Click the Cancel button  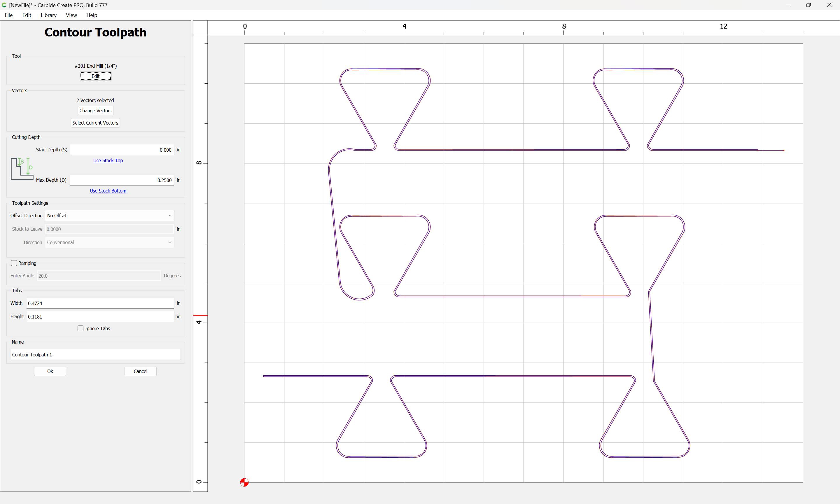[x=140, y=371]
